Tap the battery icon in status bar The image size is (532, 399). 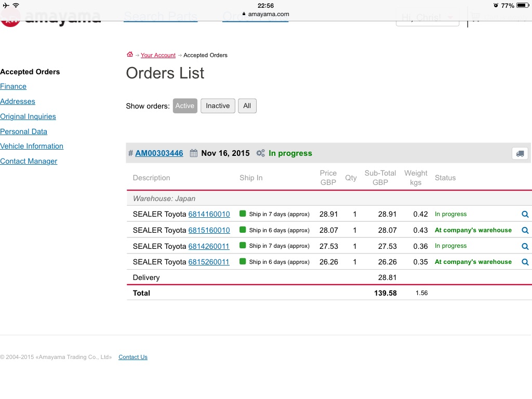[x=523, y=5]
